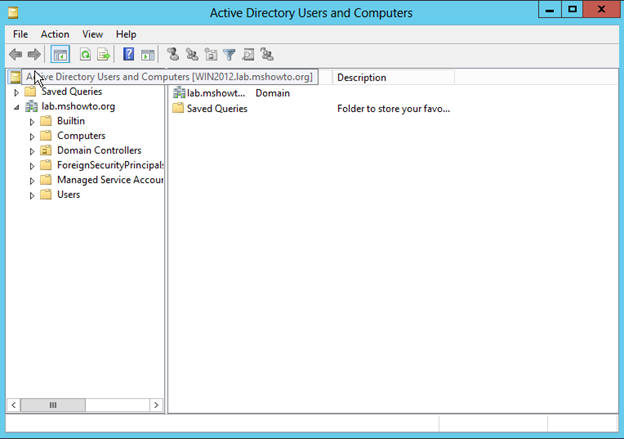624x439 pixels.
Task: Expand the Users container
Action: pos(32,195)
